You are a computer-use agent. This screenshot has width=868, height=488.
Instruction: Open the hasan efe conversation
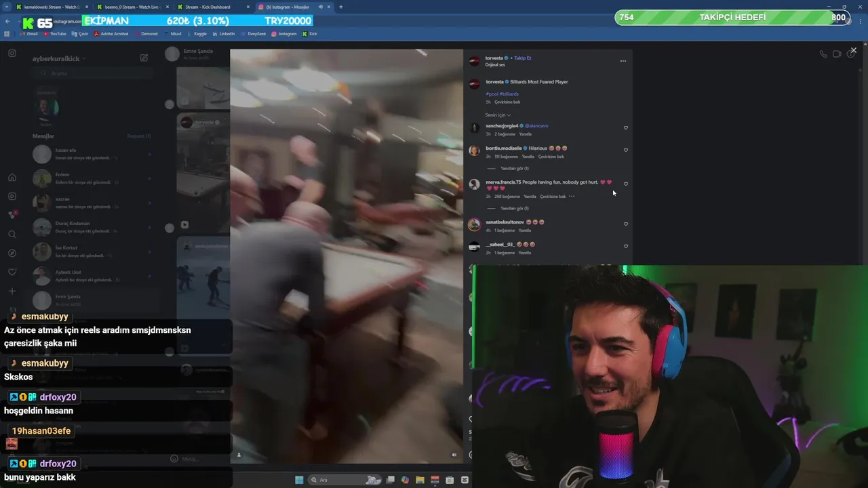pos(92,154)
